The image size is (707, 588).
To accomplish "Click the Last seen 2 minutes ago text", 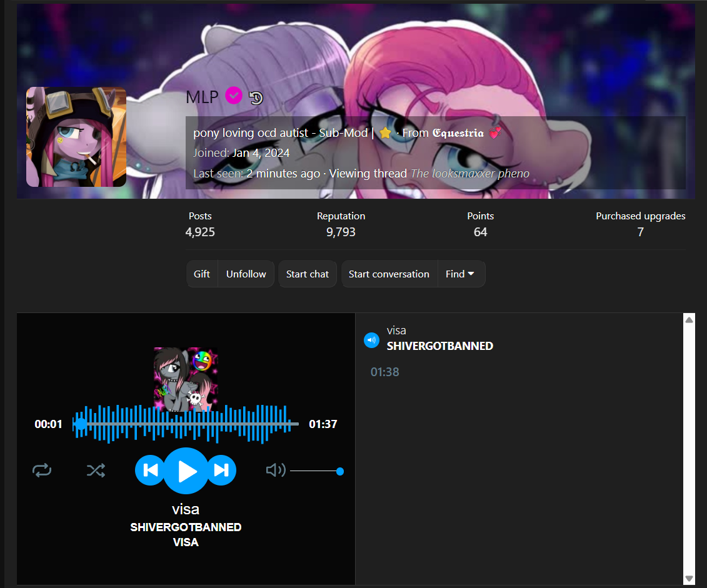I will tap(256, 174).
